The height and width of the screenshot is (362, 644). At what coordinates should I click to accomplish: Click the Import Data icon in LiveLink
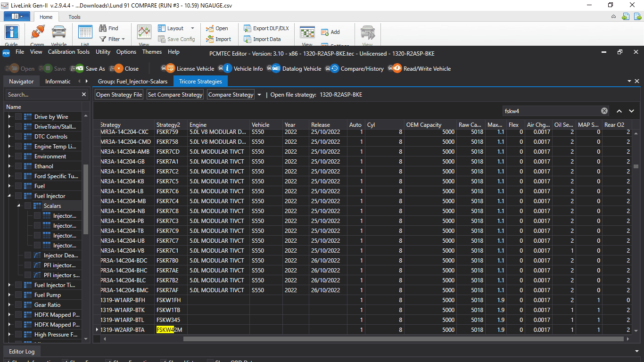pyautogui.click(x=248, y=39)
